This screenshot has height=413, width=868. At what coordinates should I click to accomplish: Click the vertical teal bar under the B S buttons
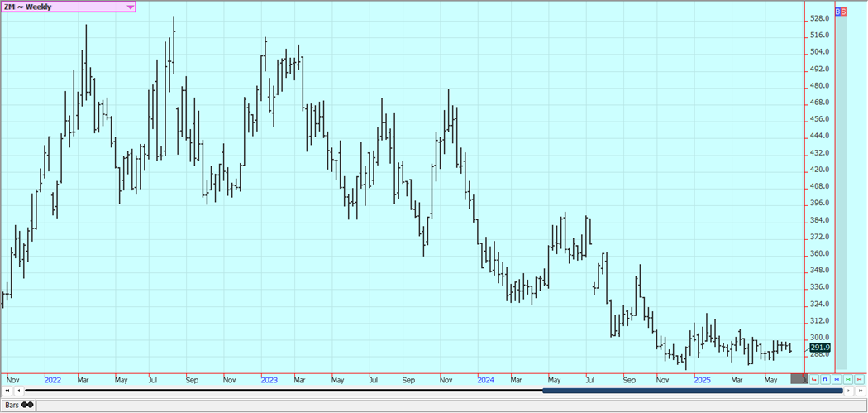(841, 192)
